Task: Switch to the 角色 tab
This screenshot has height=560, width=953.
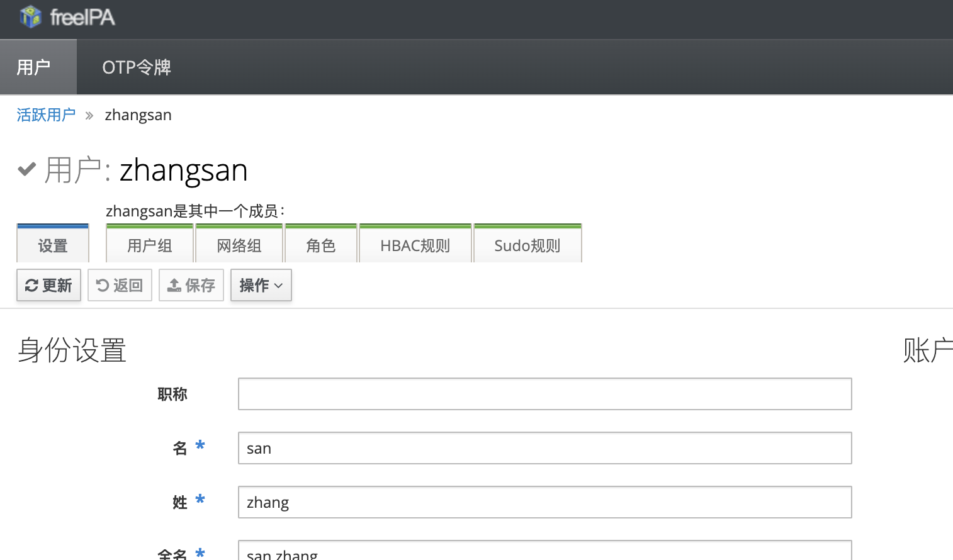Action: [321, 245]
